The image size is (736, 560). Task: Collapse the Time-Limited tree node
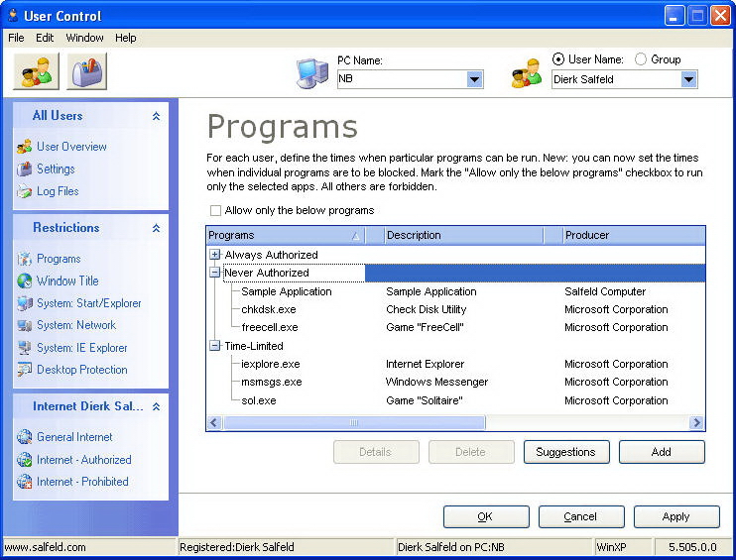click(x=215, y=346)
